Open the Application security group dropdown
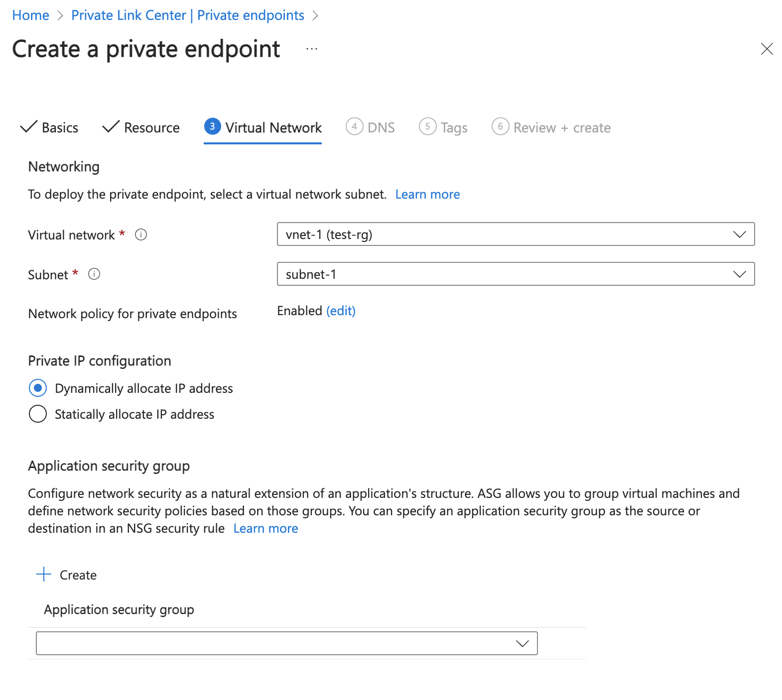Viewport: 782px width, 700px height. pyautogui.click(x=521, y=643)
